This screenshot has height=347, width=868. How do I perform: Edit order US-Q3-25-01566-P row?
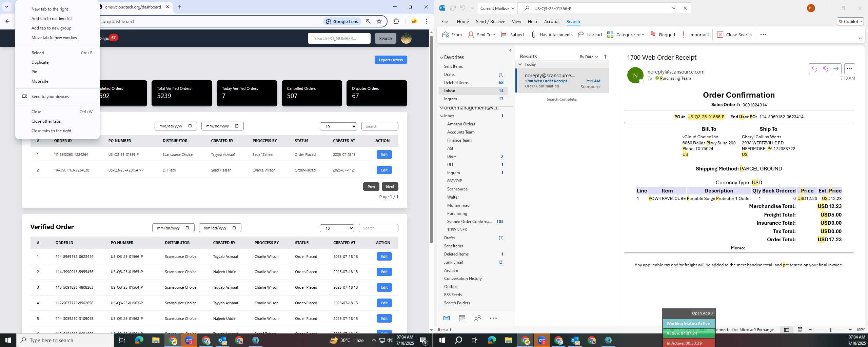point(384,257)
